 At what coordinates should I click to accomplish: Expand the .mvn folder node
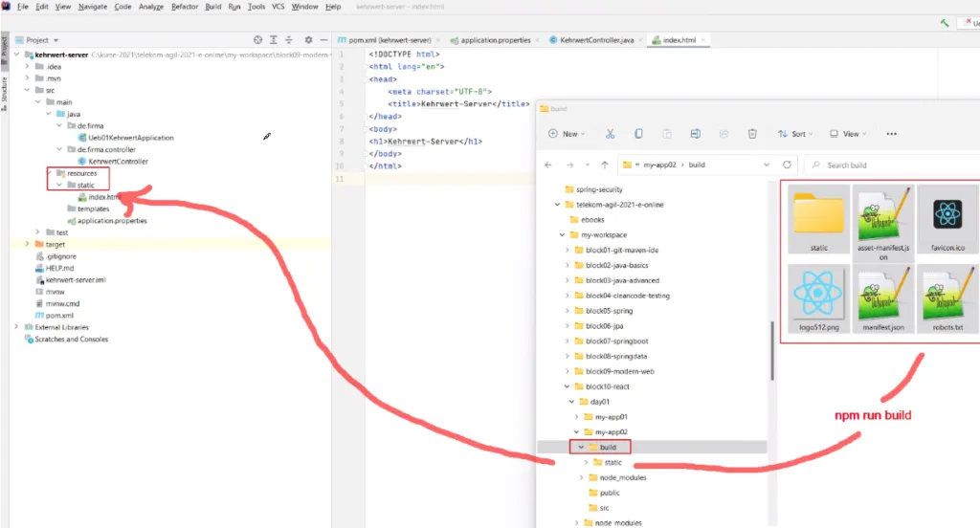coord(27,78)
